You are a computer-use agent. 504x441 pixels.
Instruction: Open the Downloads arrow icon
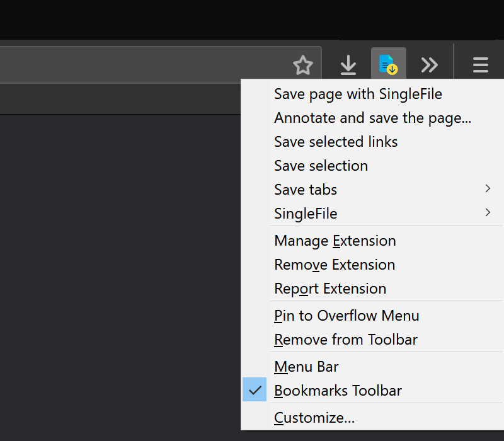coord(348,65)
